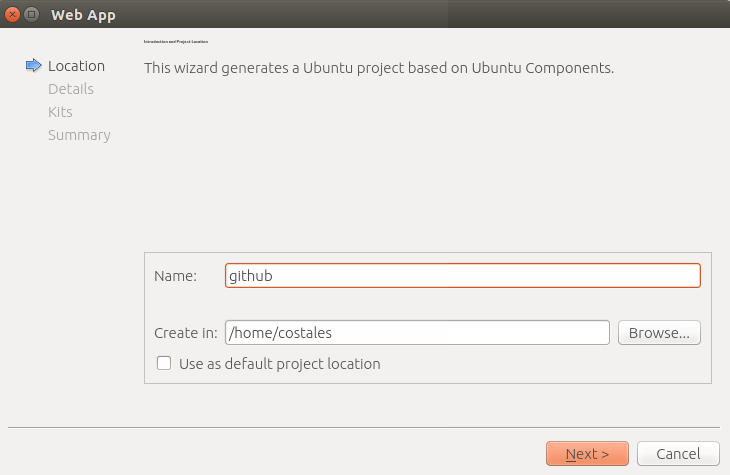The image size is (730, 475).
Task: Click the 'Use as default project location' label
Action: click(x=280, y=364)
